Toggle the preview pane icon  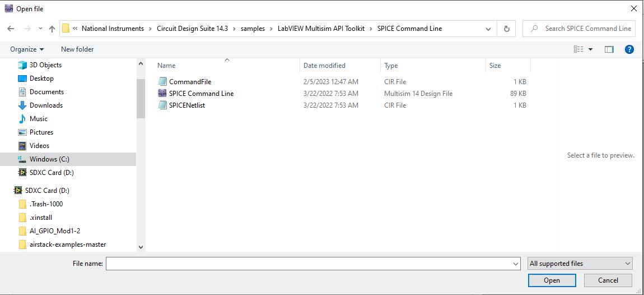tap(609, 49)
